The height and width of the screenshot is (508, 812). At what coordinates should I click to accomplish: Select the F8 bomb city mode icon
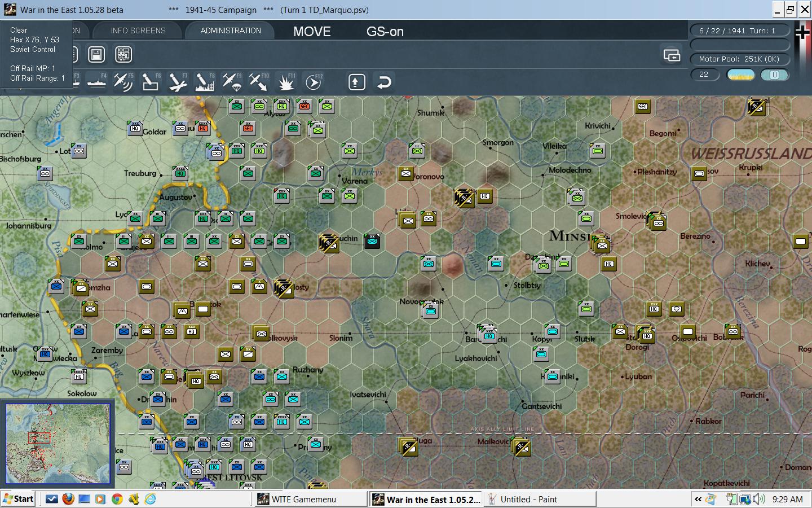coord(205,82)
